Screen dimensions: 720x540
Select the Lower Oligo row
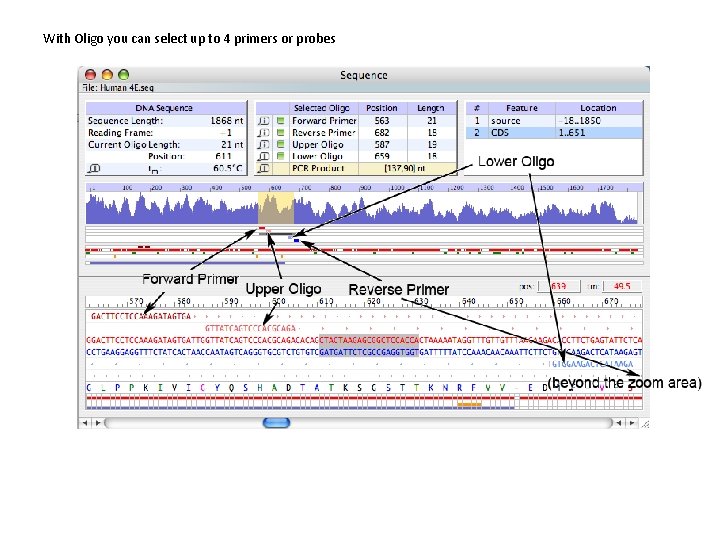[356, 157]
